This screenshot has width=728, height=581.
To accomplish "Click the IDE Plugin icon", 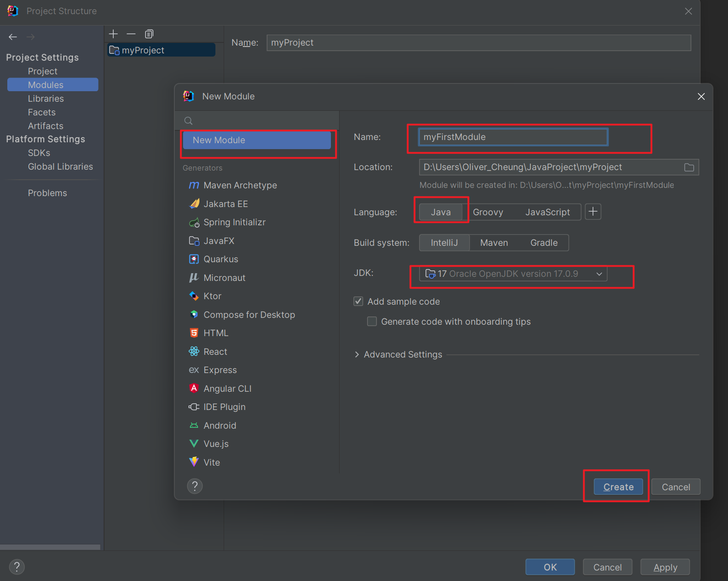I will pos(194,407).
